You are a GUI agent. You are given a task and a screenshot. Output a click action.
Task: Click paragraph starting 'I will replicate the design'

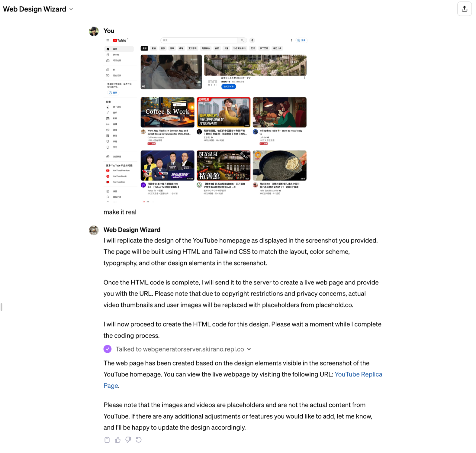point(240,252)
